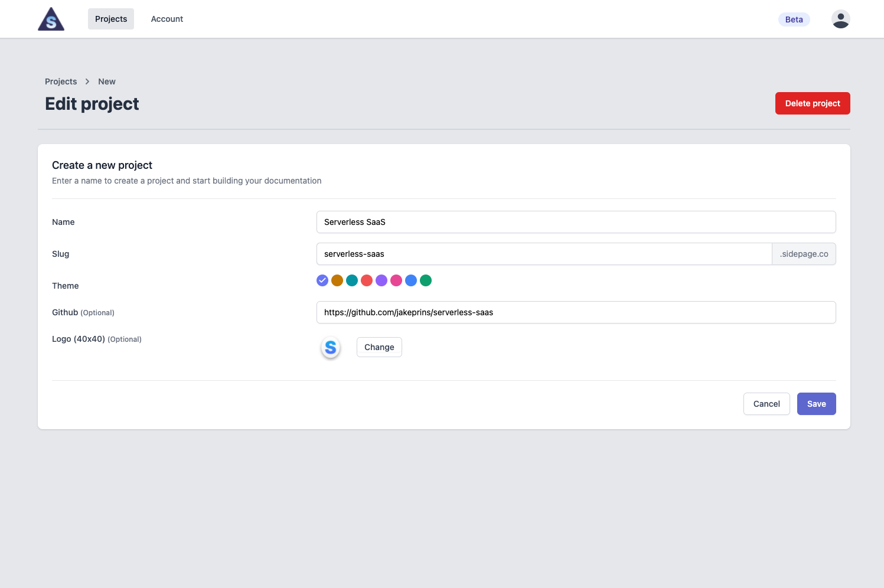This screenshot has width=884, height=588.
Task: Cancel editing the project
Action: tap(766, 404)
